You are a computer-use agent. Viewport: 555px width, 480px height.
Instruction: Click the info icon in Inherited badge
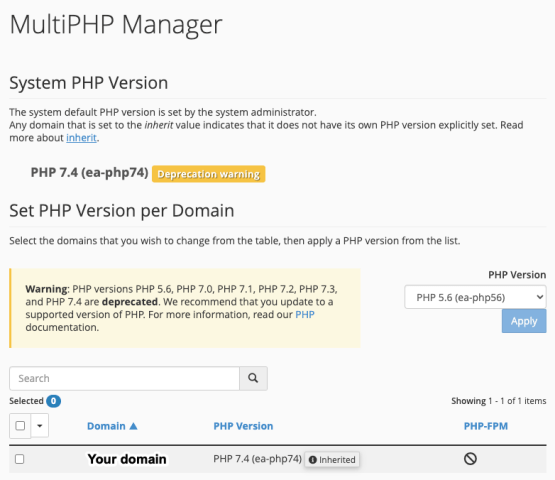pyautogui.click(x=313, y=459)
